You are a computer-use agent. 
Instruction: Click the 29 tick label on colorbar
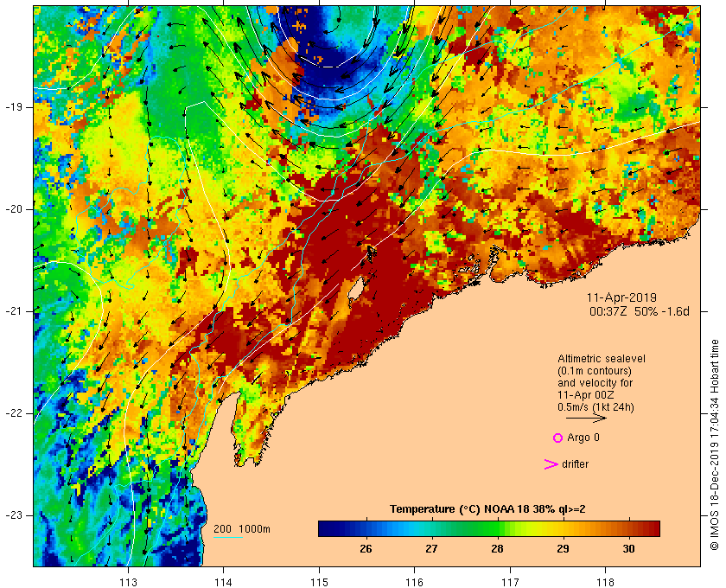point(563,549)
